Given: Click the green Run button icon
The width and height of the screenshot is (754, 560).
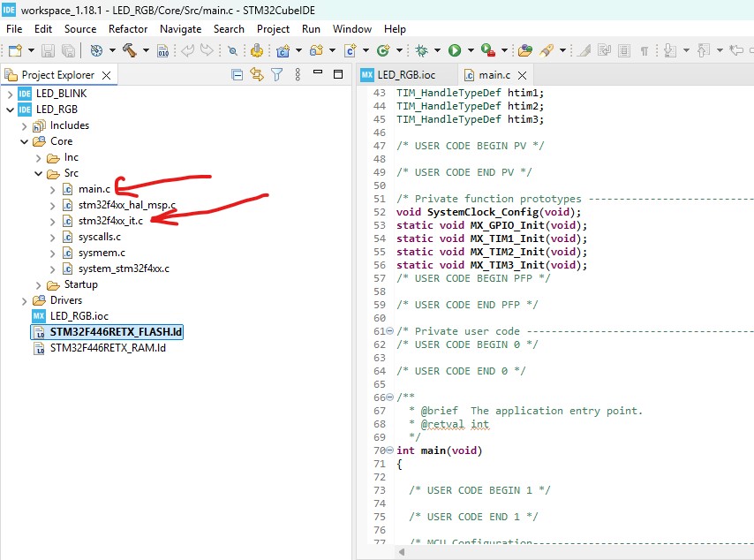Looking at the screenshot, I should (x=455, y=50).
